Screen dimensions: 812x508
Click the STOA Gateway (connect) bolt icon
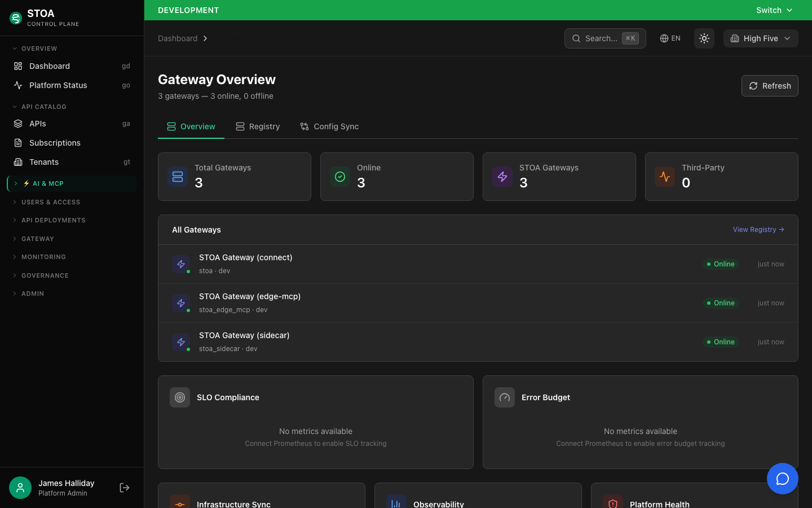click(x=181, y=264)
